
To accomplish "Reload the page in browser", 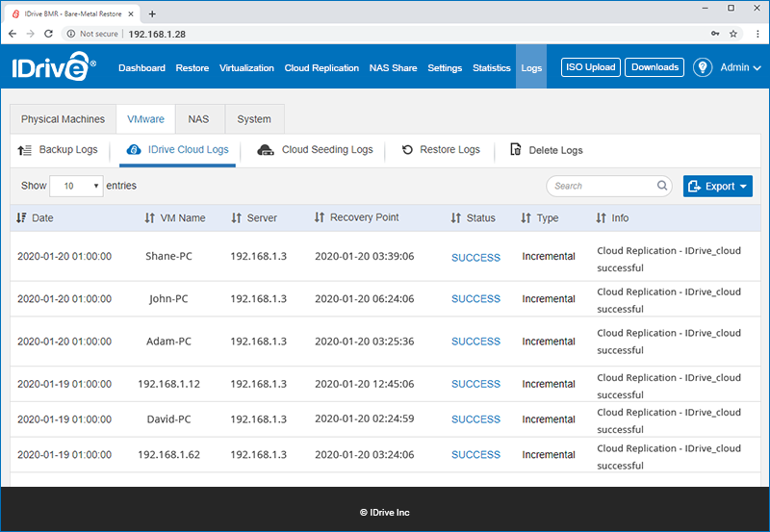I will (48, 34).
